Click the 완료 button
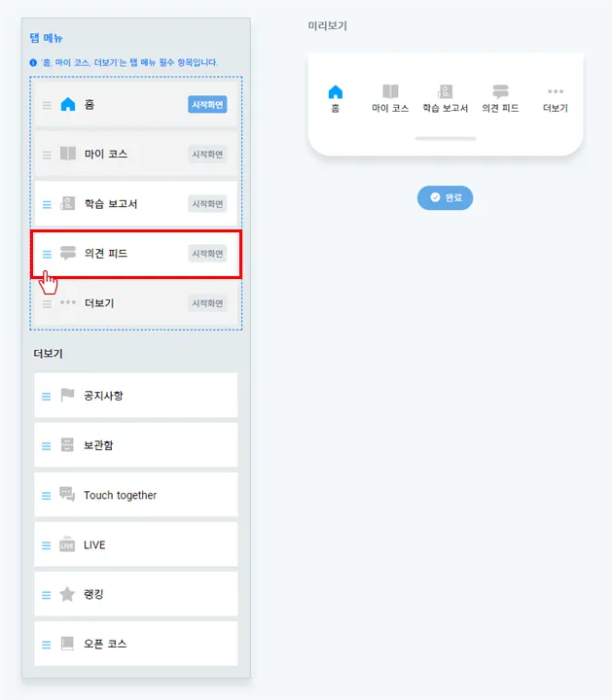Viewport: 612px width, 700px height. point(445,197)
